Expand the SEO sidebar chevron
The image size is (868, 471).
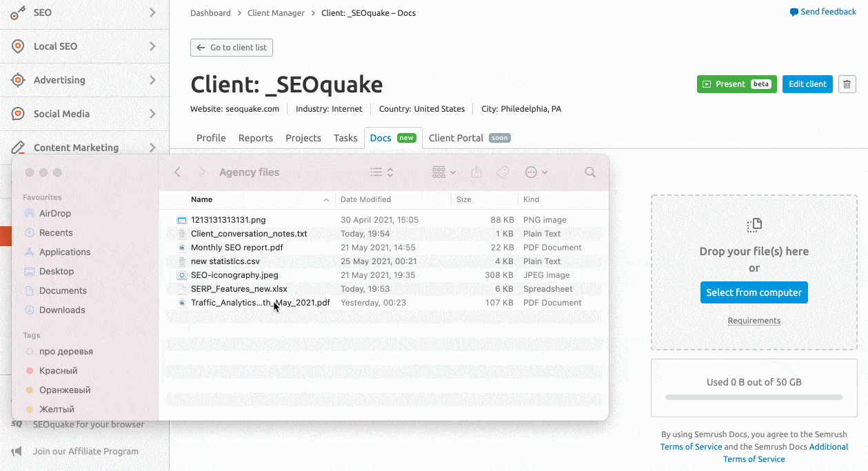[152, 12]
